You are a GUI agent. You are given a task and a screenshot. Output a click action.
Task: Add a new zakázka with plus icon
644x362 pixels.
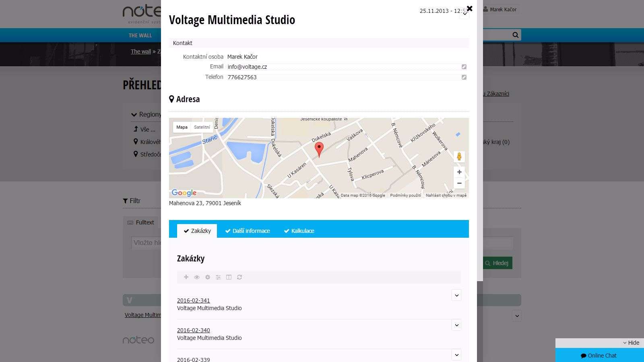click(186, 277)
